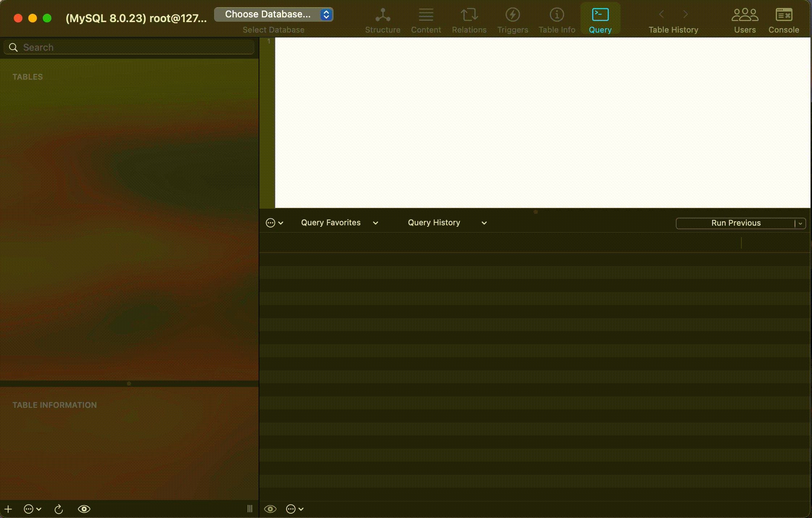
Task: Switch to the Content view
Action: 426,15
